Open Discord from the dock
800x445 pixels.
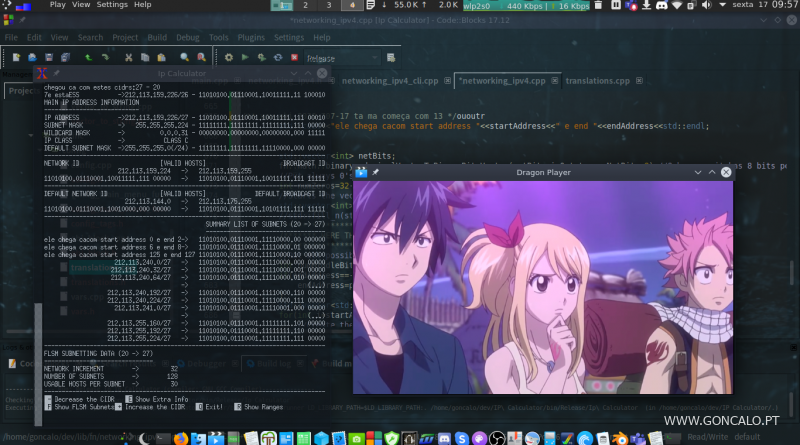pos(444,438)
